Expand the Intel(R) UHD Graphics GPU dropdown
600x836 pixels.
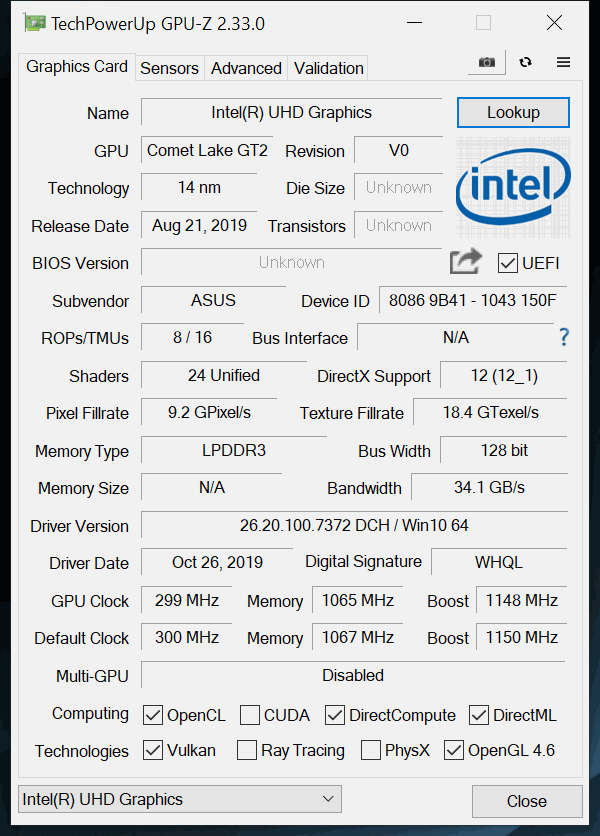(180, 799)
